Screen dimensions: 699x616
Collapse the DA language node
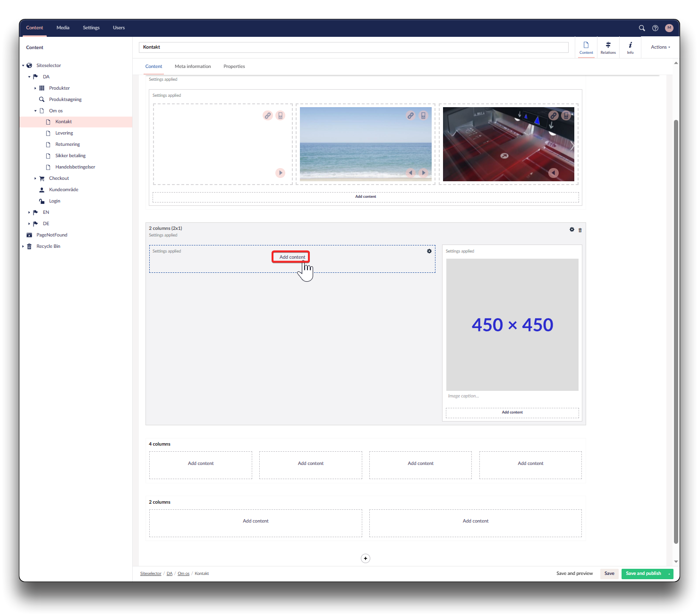click(29, 77)
